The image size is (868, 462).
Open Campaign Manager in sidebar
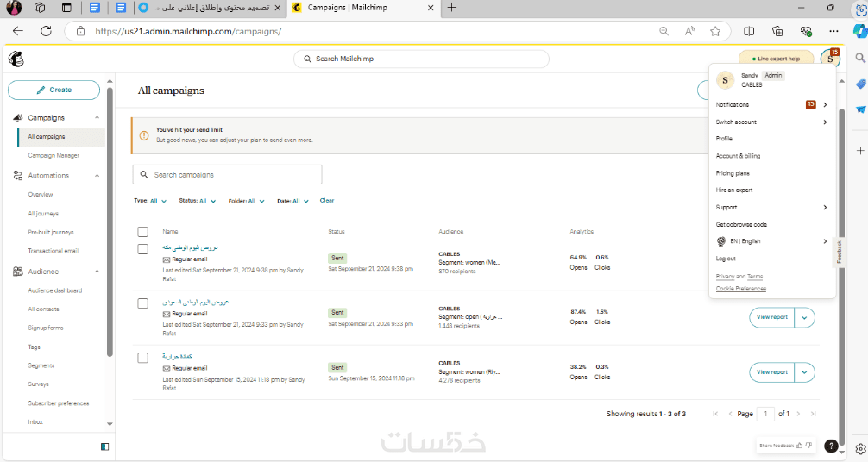click(53, 155)
